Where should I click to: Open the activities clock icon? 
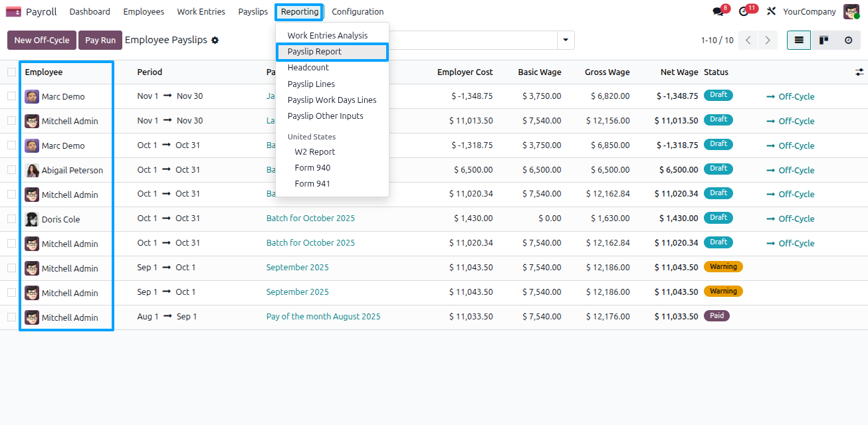pos(744,11)
